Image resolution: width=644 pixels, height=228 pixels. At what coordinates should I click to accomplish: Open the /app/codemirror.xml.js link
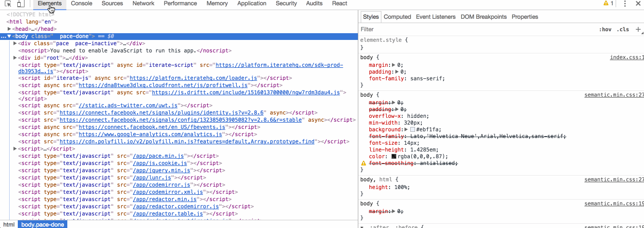point(167,192)
